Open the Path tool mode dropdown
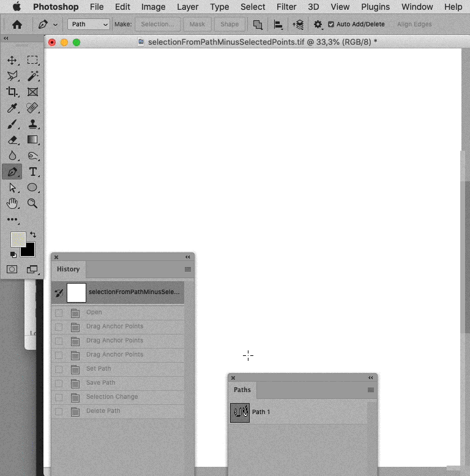The width and height of the screenshot is (470, 476). coord(89,25)
